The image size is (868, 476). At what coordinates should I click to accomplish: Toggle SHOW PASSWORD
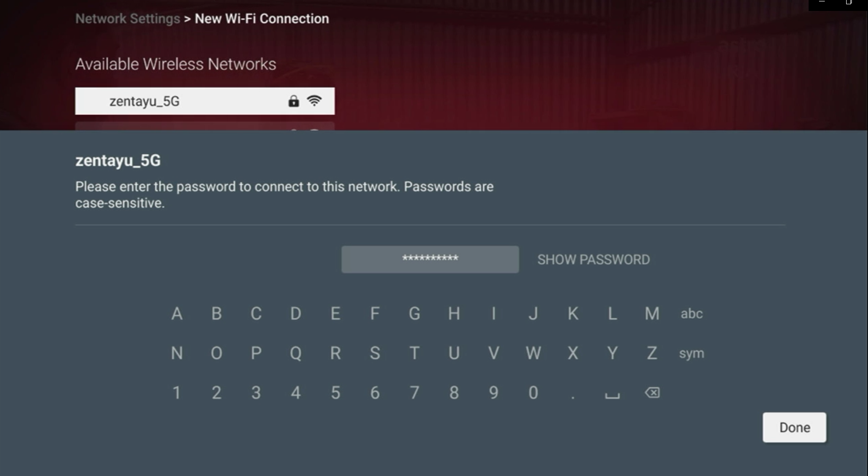click(x=593, y=259)
